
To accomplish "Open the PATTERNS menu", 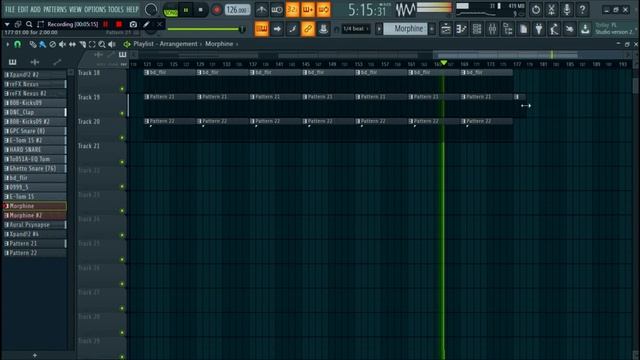I will point(55,9).
